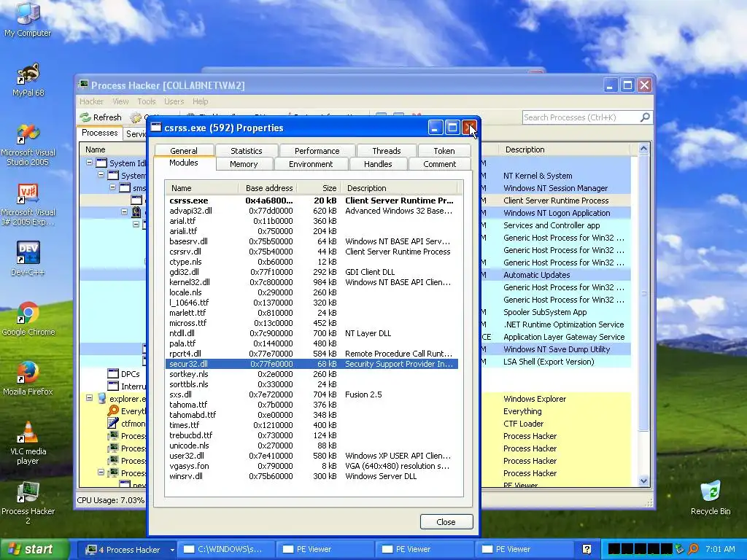Screen dimensions: 747x560
Task: Open Microsoft Visual J# 2005 Express icon
Action: (x=28, y=205)
